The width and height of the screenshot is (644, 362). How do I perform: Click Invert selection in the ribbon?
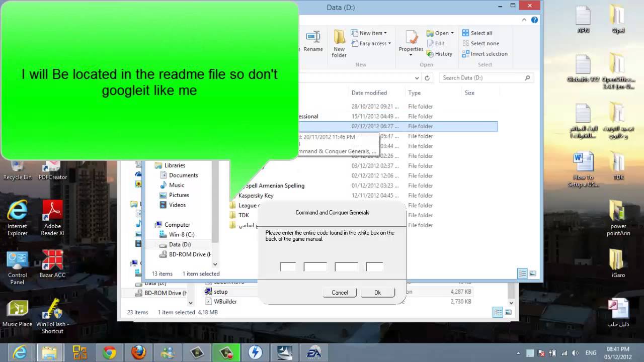(485, 54)
